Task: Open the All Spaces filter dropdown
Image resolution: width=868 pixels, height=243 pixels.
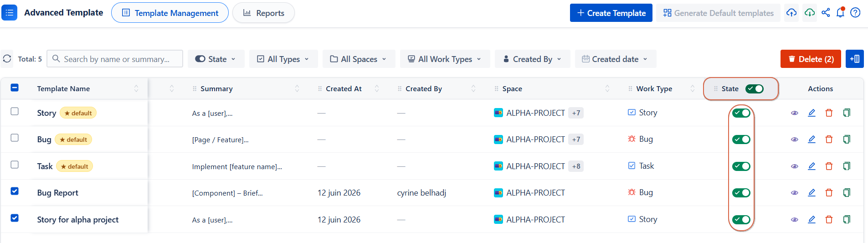Action: click(x=359, y=59)
